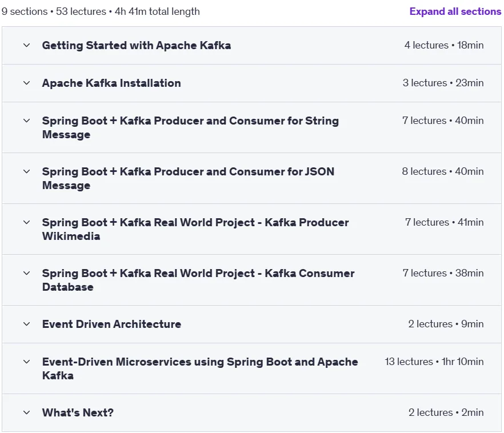Open Kafka Consumer Database section title

tap(198, 280)
